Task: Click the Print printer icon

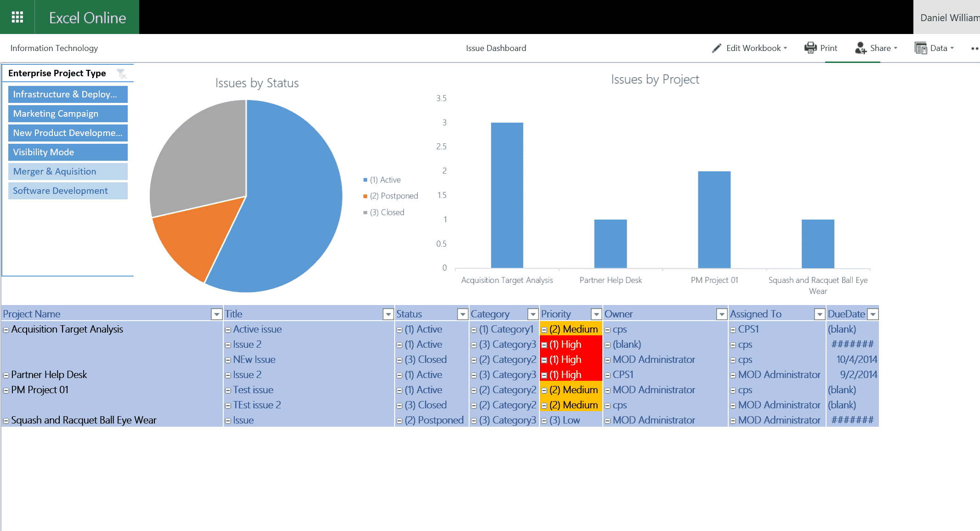Action: pyautogui.click(x=810, y=48)
